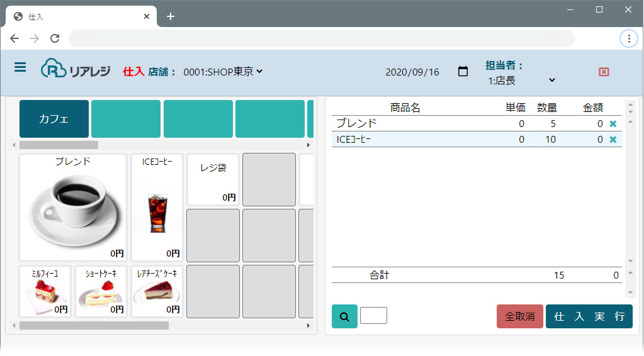Click the 全取消 button
The width and height of the screenshot is (644, 356).
tap(520, 316)
